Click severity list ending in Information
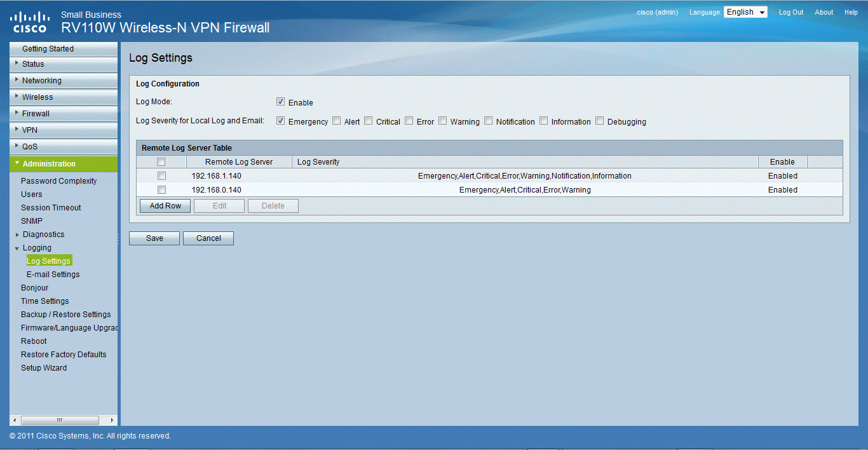 [525, 176]
